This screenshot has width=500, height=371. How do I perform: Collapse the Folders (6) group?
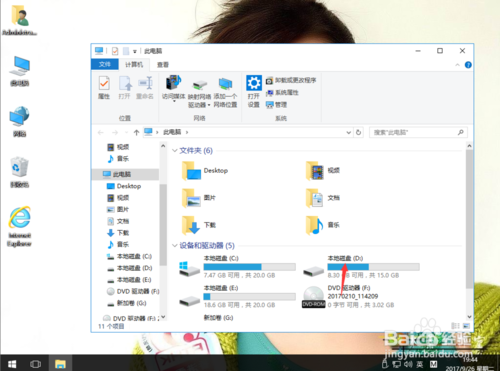tap(175, 151)
